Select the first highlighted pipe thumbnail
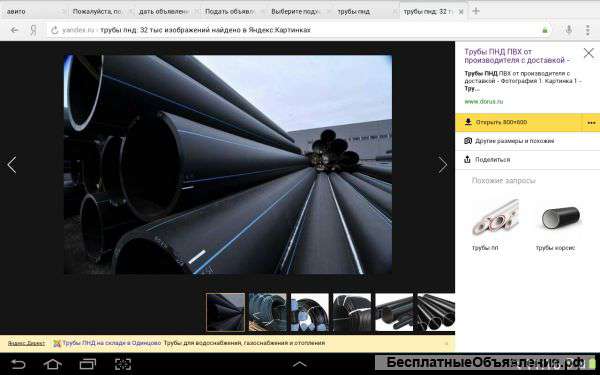600x375 pixels. point(225,312)
